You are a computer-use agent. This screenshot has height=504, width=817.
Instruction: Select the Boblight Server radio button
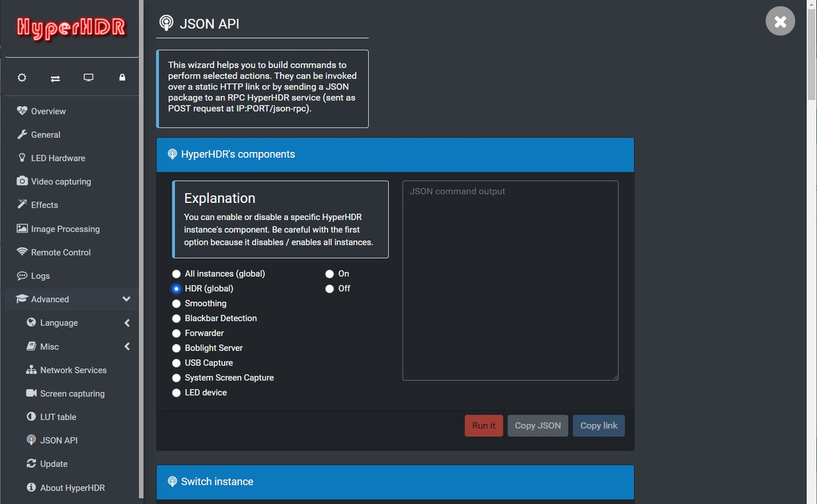(x=176, y=348)
